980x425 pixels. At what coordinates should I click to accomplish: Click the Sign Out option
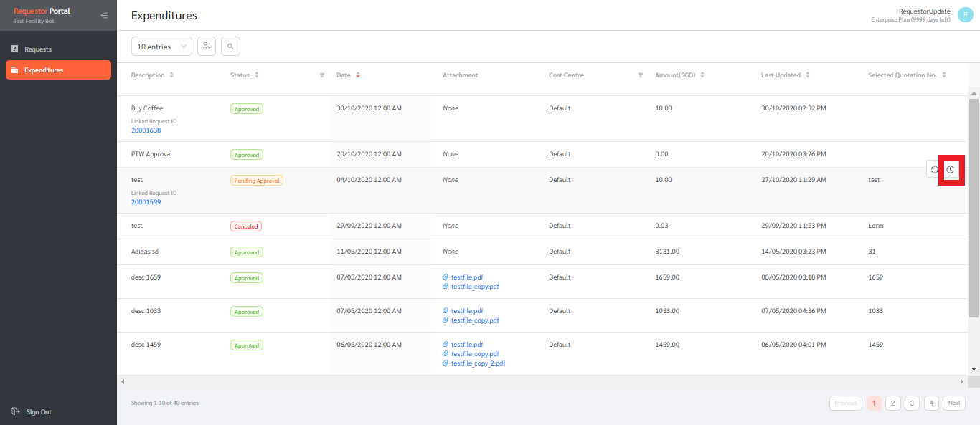tap(32, 412)
